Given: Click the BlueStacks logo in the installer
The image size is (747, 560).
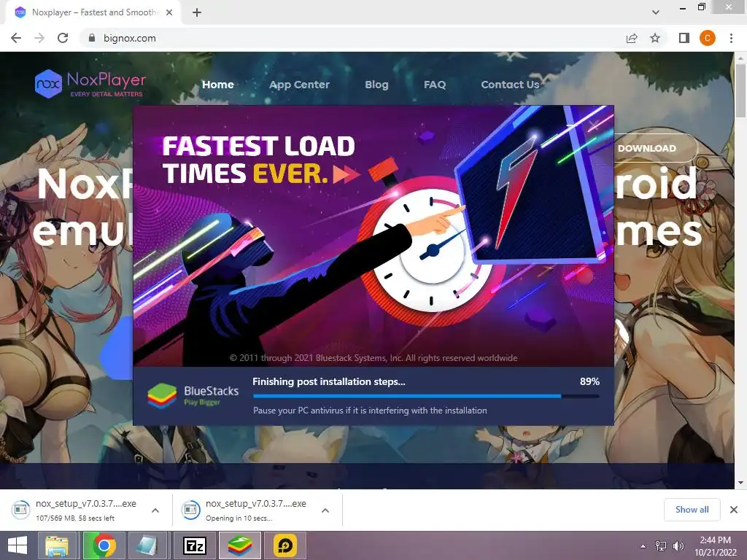Looking at the screenshot, I should 193,396.
